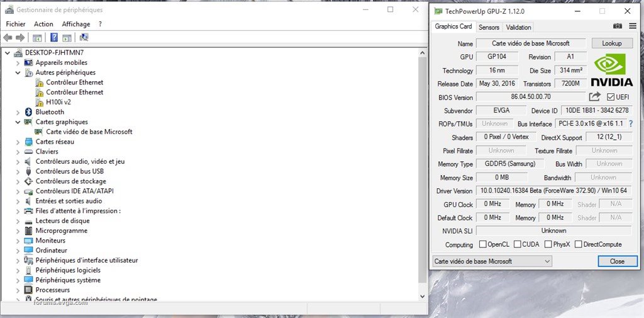644x318 pixels.
Task: Collapse the Autres périphériques node
Action: click(x=18, y=72)
